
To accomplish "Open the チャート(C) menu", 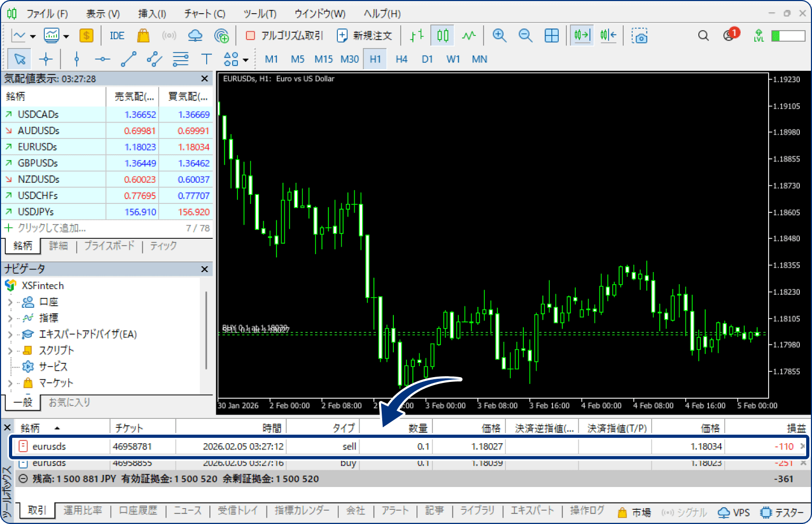I will pos(205,14).
